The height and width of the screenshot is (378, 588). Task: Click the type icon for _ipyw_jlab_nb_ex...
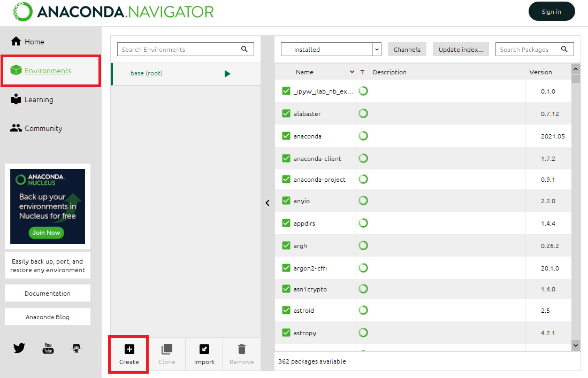(x=363, y=91)
